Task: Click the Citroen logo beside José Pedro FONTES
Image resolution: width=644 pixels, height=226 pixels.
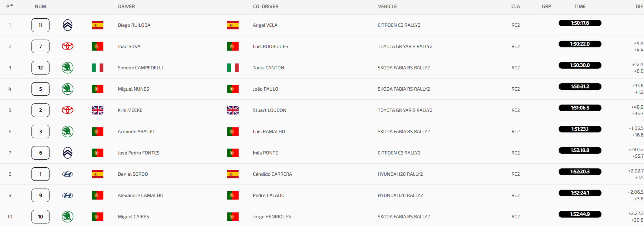Action: pos(68,153)
